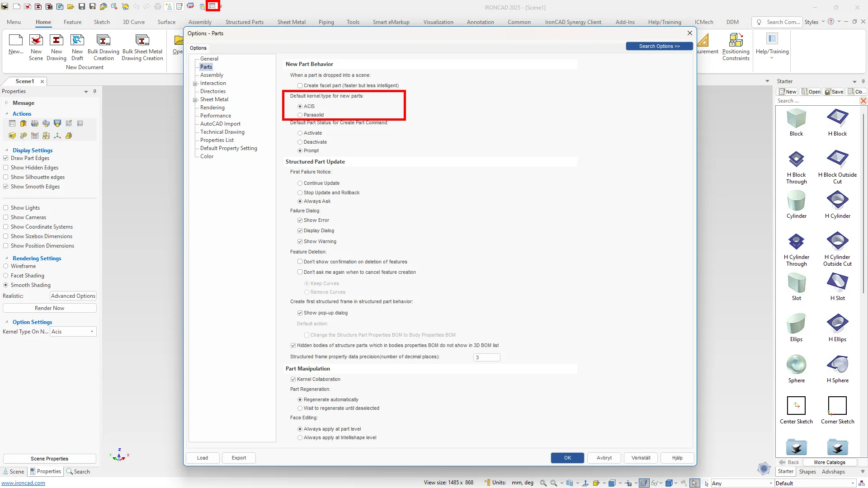Select the Slot shape
This screenshot has width=868, height=488.
click(796, 287)
